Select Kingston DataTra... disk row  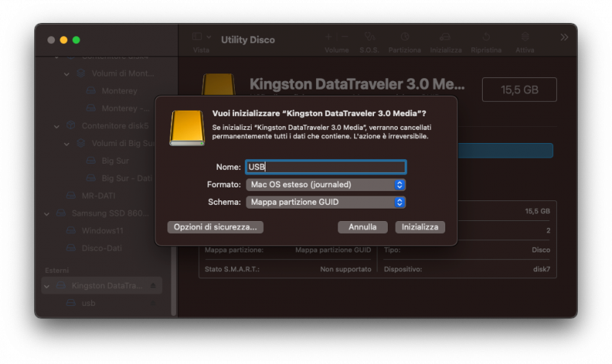[x=102, y=285]
